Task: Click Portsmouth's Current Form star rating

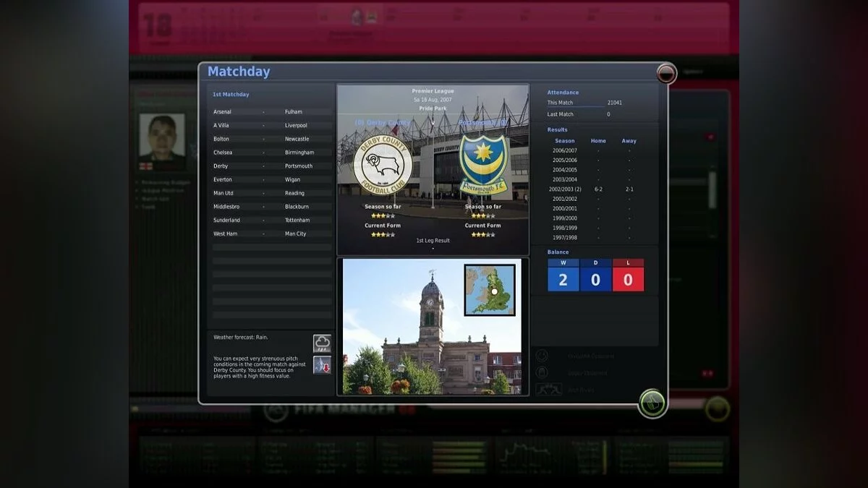Action: [x=483, y=234]
